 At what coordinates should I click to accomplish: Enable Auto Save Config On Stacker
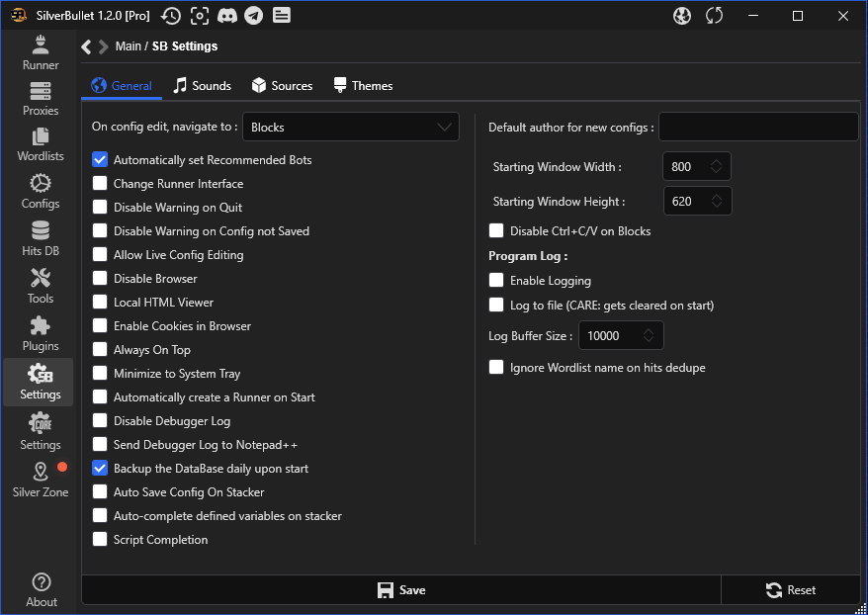click(x=100, y=492)
